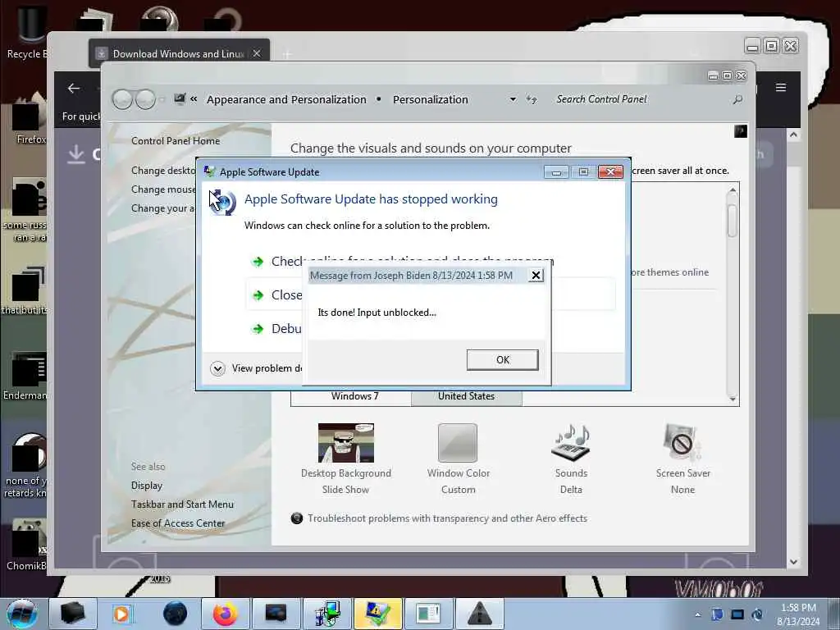Open a new Firefox tab with plus button
This screenshot has height=630, width=840.
pyautogui.click(x=287, y=54)
